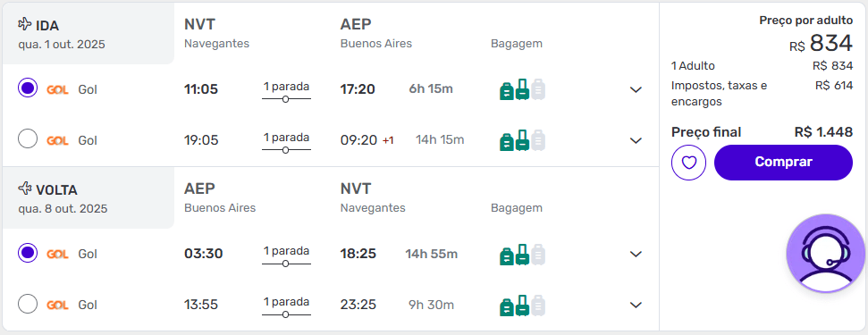The width and height of the screenshot is (868, 335).
Task: Open the support agent headset chat icon
Action: click(825, 253)
